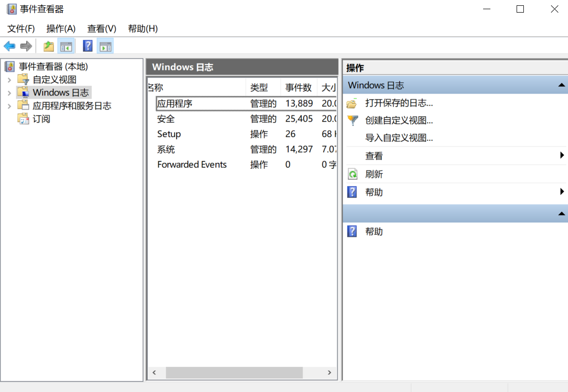Click the Back arrow toolbar icon
Image resolution: width=568 pixels, height=392 pixels.
9,46
